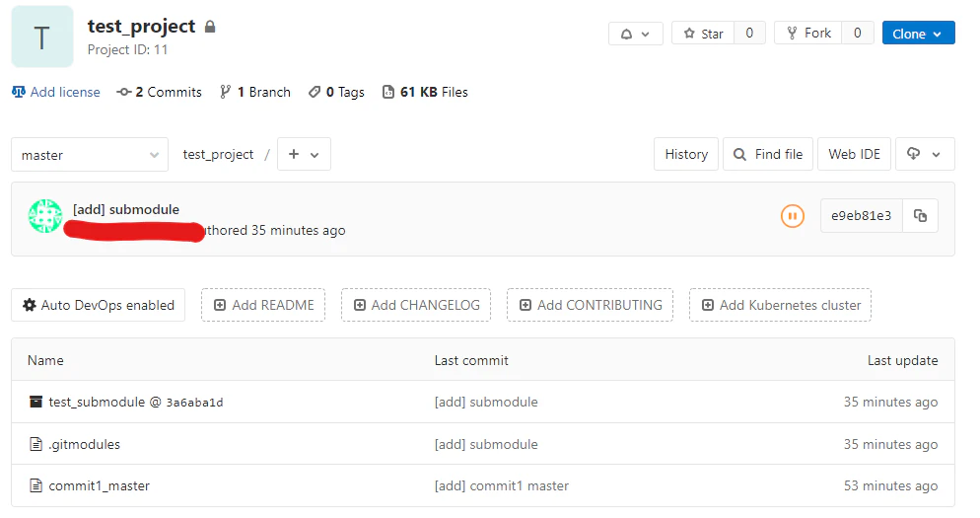Star the test_project repository
980x518 pixels.
tap(703, 34)
